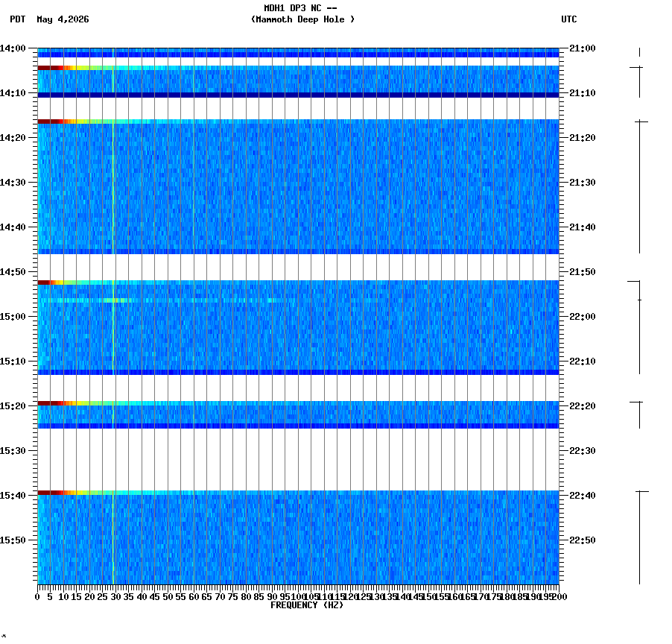672x644 pixels.
Task: Click the 15 Hz frequency tick label
Action: click(x=76, y=597)
